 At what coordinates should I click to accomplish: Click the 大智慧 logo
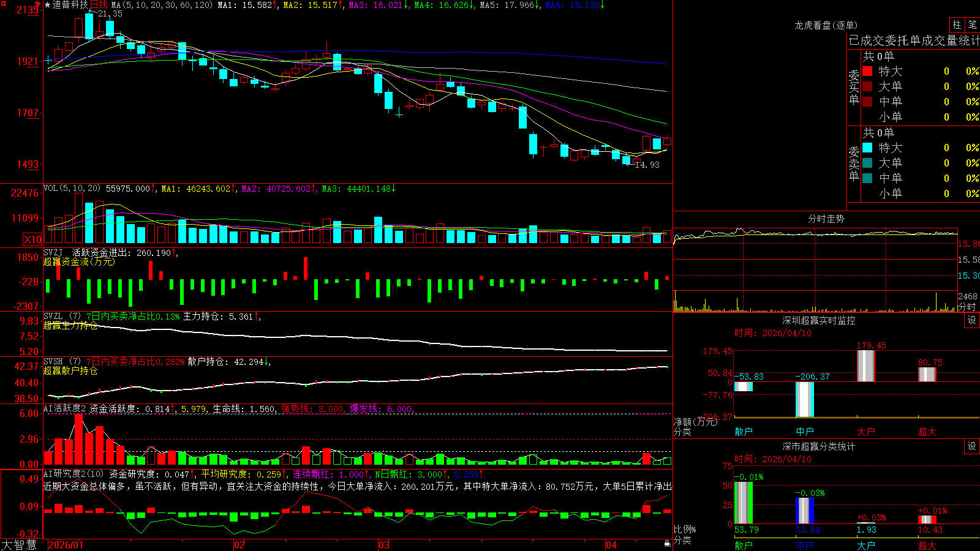tap(19, 545)
